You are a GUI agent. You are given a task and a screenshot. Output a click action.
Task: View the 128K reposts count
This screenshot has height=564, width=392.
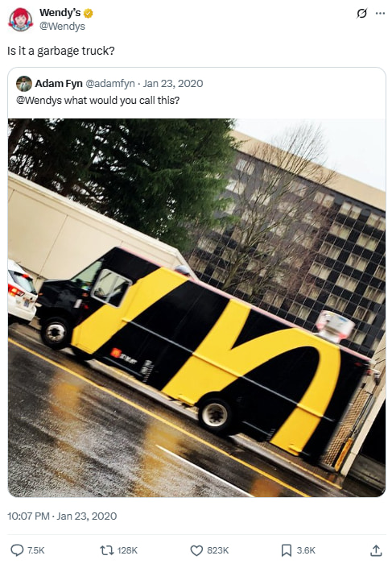(127, 550)
